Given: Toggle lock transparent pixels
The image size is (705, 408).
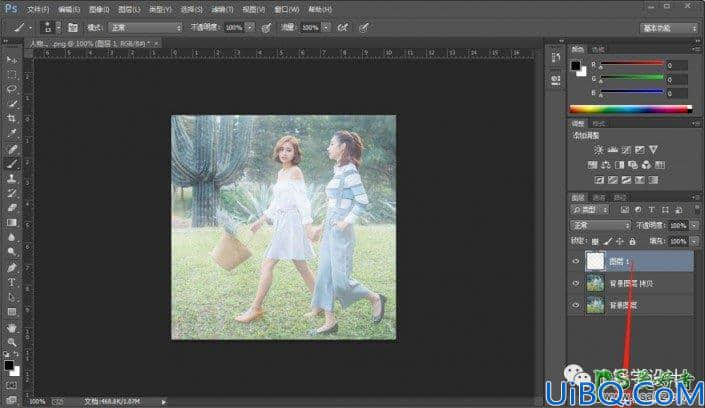Looking at the screenshot, I should tap(595, 242).
